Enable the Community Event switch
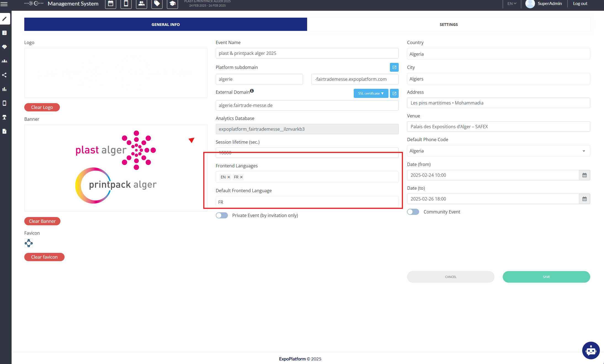Image resolution: width=604 pixels, height=364 pixels. (x=413, y=212)
